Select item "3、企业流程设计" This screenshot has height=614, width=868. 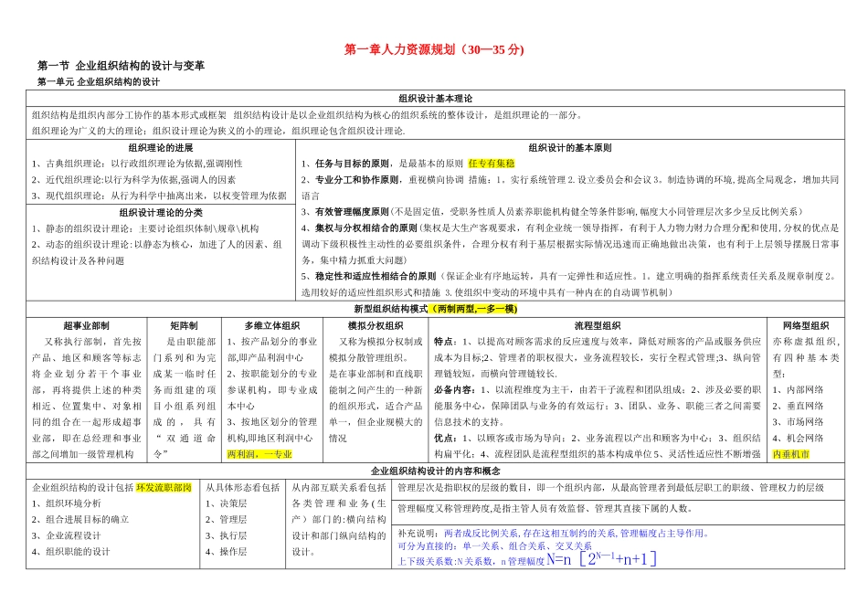[x=67, y=535]
